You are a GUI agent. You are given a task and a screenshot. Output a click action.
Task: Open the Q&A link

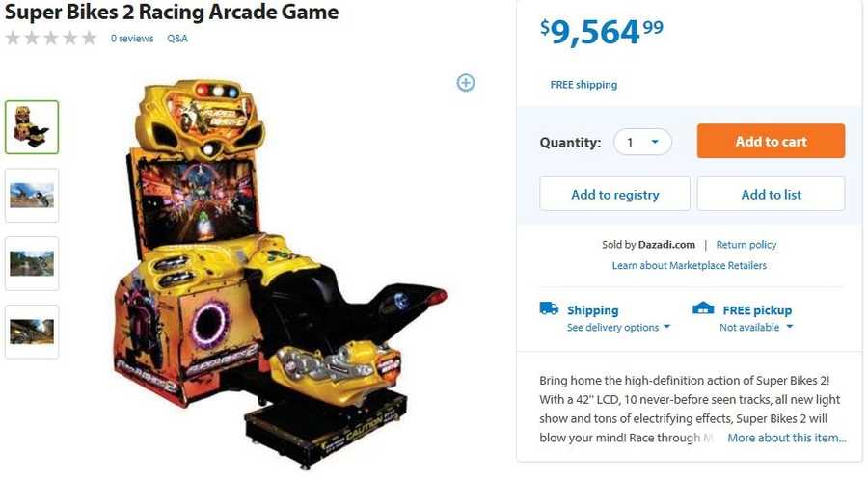177,39
